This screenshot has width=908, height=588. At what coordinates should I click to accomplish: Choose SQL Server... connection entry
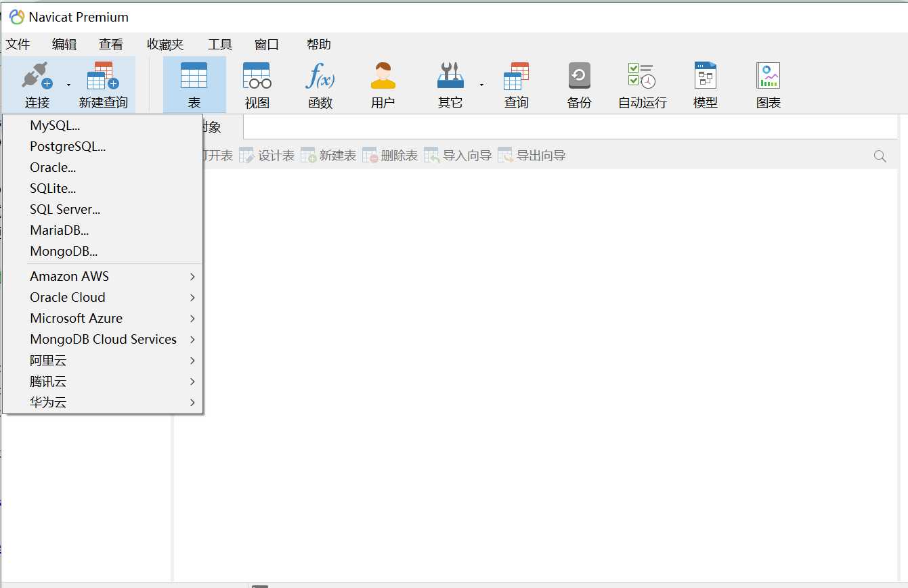103,209
